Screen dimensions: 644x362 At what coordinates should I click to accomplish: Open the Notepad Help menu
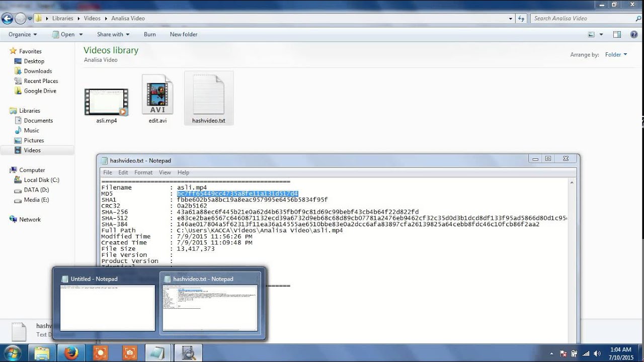[183, 172]
